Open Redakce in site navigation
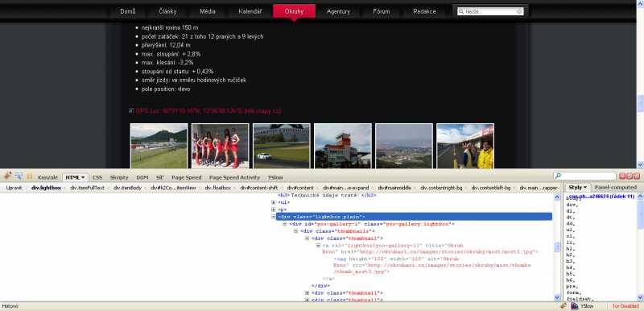The width and height of the screenshot is (644, 311). click(425, 11)
